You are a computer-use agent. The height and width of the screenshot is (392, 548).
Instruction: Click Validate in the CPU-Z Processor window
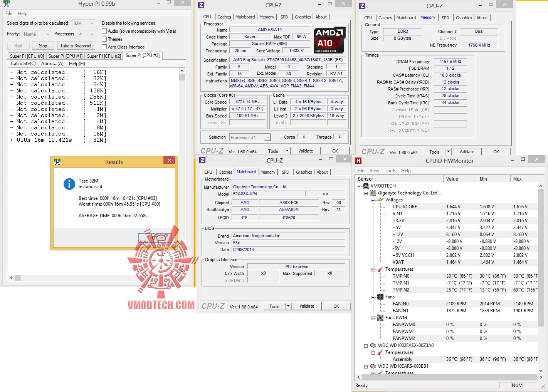306,151
